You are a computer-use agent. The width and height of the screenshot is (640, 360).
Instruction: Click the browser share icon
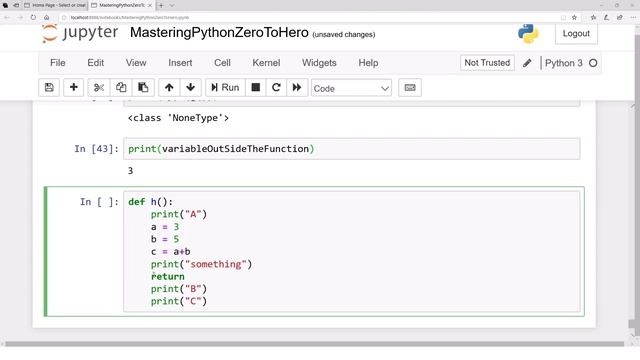tap(620, 18)
